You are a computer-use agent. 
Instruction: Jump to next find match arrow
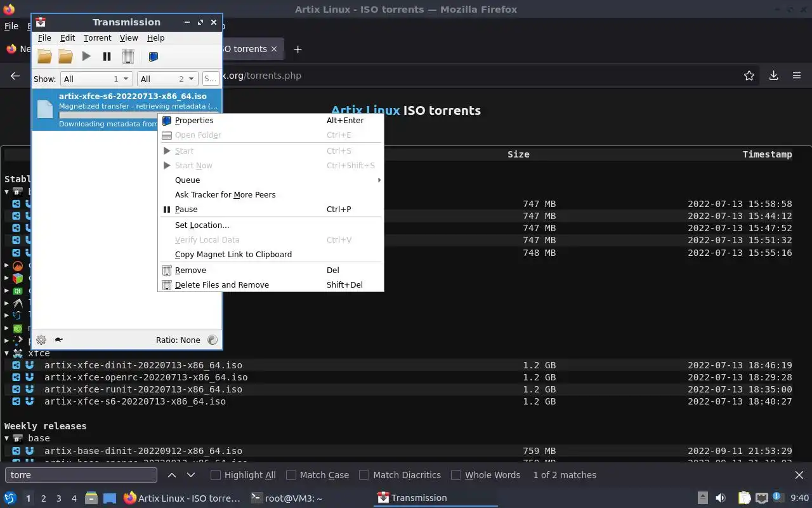coord(190,475)
